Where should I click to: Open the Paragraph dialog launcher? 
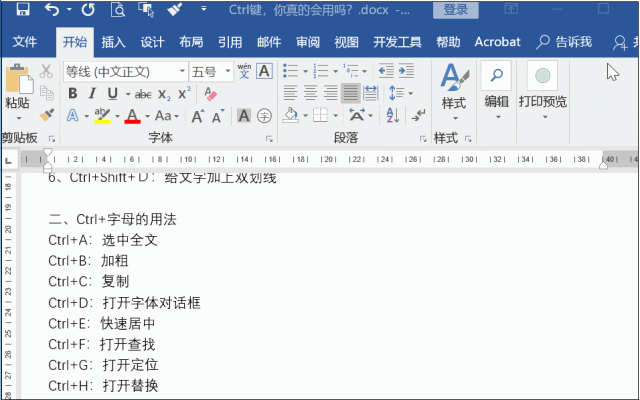coord(423,139)
